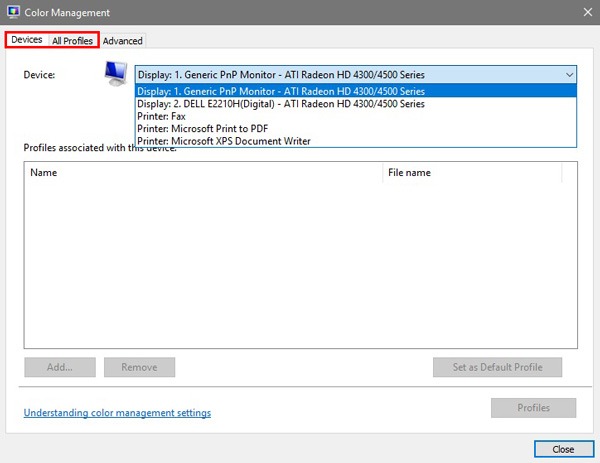600x463 pixels.
Task: Click the Close button at bottom right
Action: (x=563, y=449)
